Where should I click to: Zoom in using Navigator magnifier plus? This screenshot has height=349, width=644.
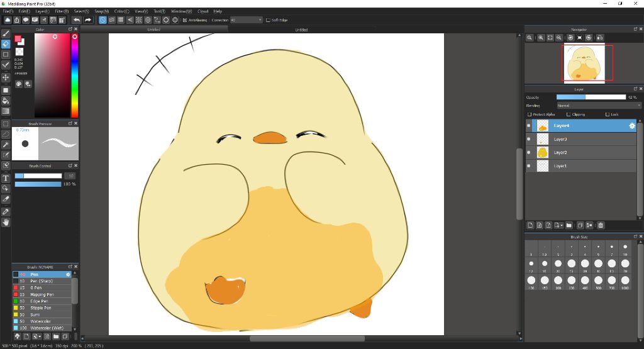tap(541, 37)
